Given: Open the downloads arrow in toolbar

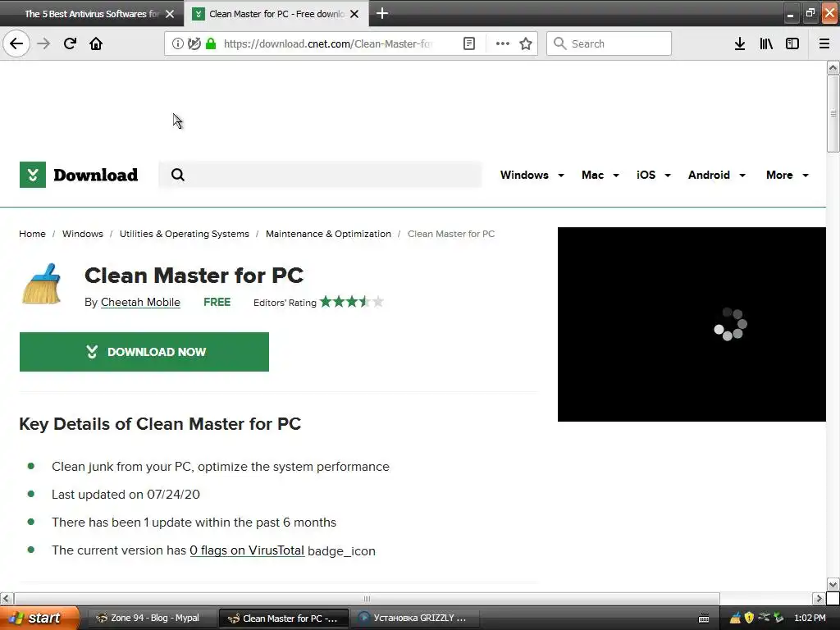Looking at the screenshot, I should coord(740,43).
